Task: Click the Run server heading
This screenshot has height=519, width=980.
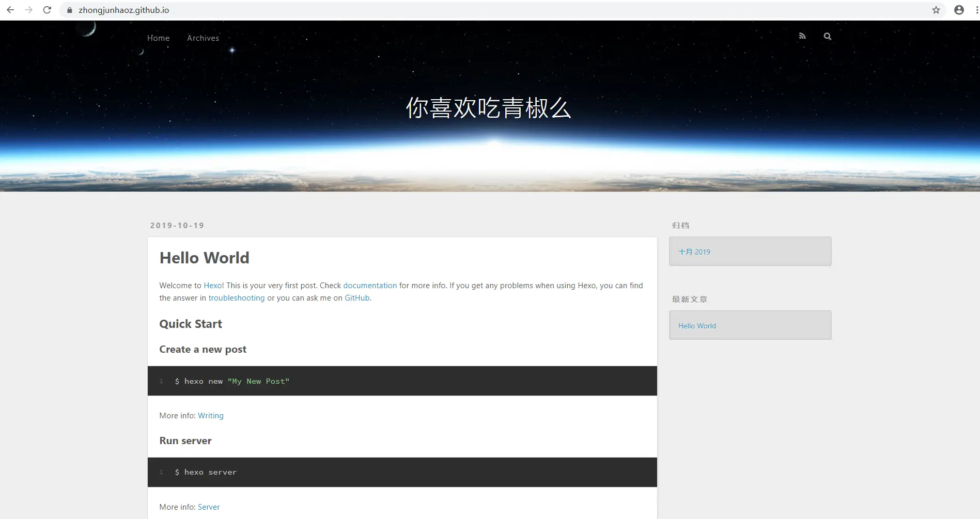Action: (185, 441)
